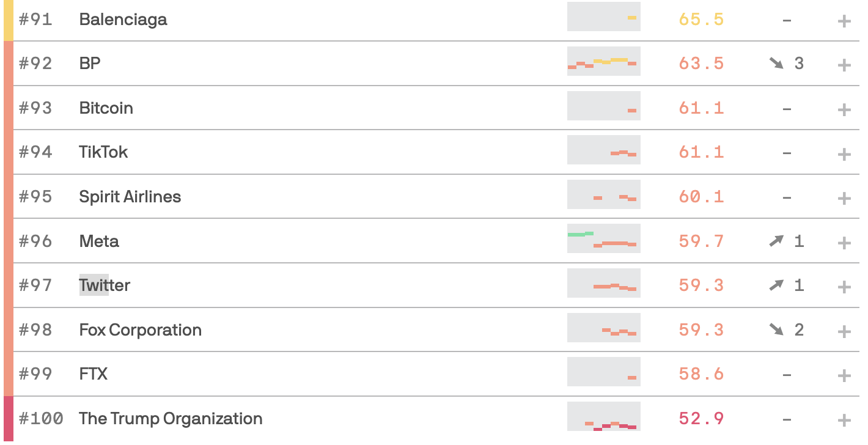The width and height of the screenshot is (868, 445).
Task: Open Bitcoin details via plus icon
Action: point(844,110)
